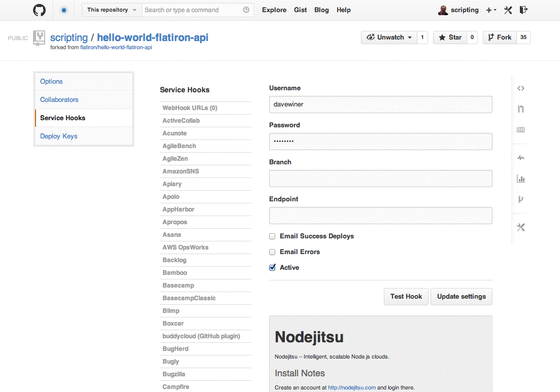
Task: Select Acunote service hook
Action: (206, 133)
